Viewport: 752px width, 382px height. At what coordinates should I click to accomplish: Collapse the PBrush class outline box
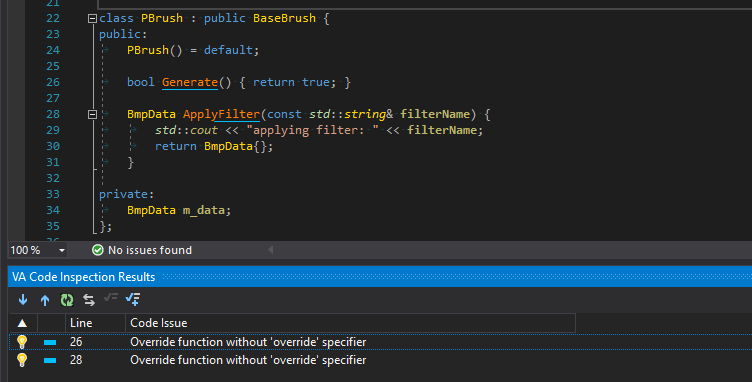[x=92, y=19]
